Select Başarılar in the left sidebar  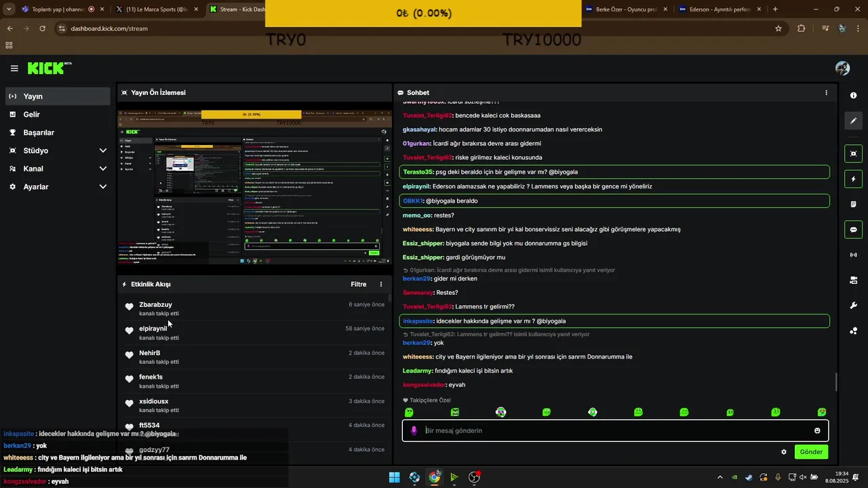58,132
